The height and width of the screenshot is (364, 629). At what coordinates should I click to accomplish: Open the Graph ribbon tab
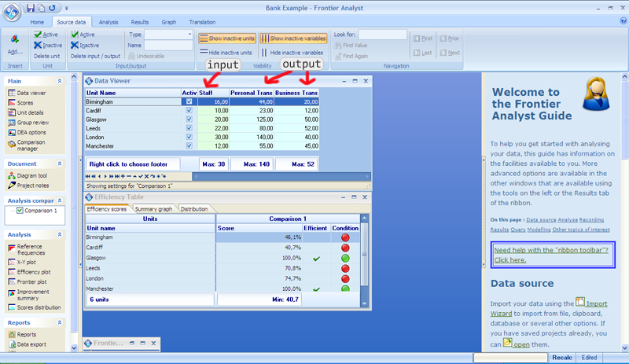[x=169, y=22]
